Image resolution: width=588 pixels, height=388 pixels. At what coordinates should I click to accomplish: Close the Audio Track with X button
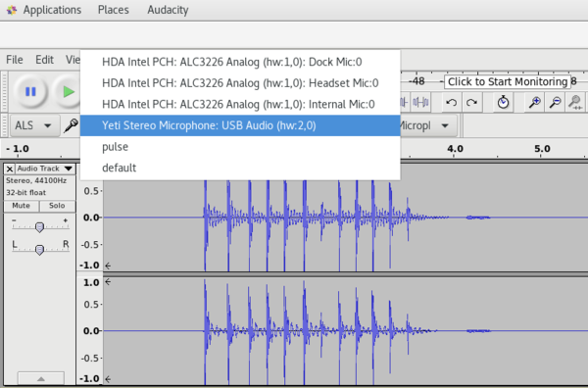coord(10,170)
